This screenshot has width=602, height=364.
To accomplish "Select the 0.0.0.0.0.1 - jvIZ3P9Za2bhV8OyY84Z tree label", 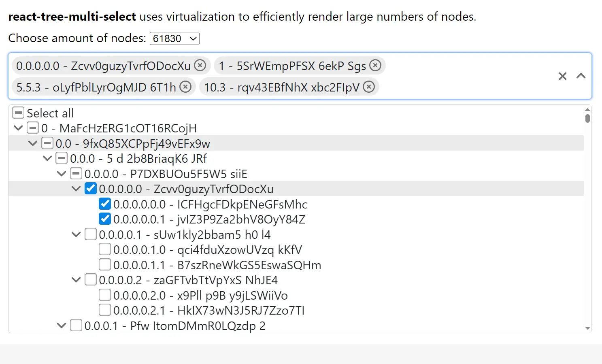I will coord(209,219).
